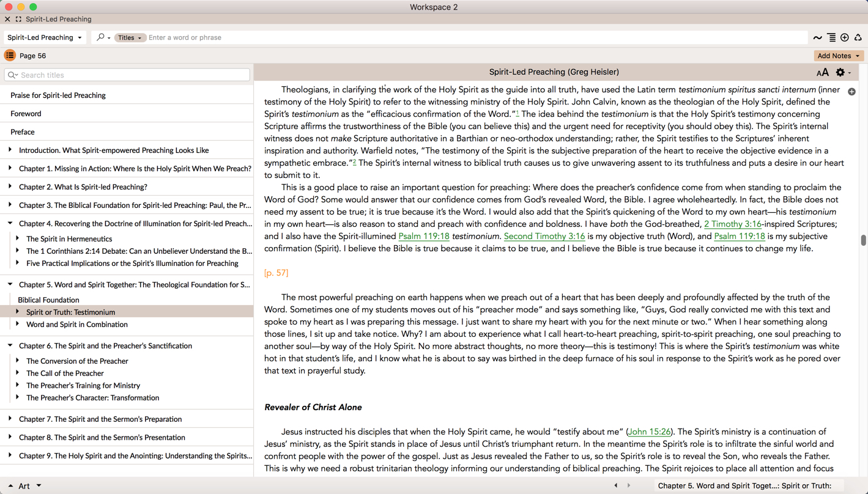Click the Page 56 label

(33, 56)
